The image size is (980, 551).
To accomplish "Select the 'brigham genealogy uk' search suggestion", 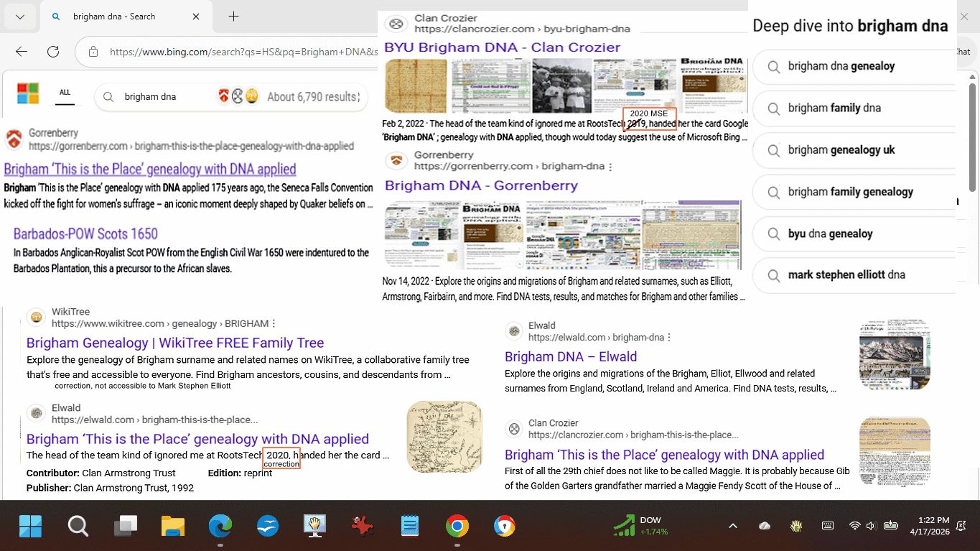I will click(x=841, y=150).
